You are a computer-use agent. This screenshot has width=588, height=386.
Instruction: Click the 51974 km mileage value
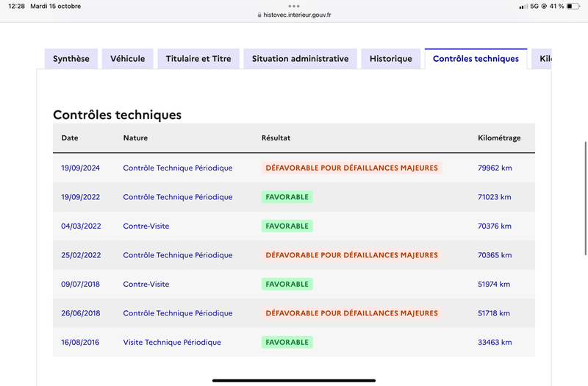pos(494,284)
